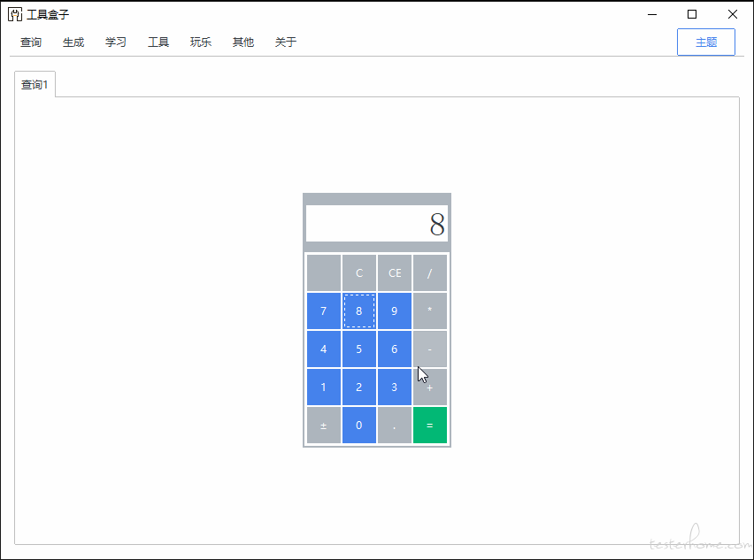Tap the 4 key
The width and height of the screenshot is (754, 560).
point(324,349)
